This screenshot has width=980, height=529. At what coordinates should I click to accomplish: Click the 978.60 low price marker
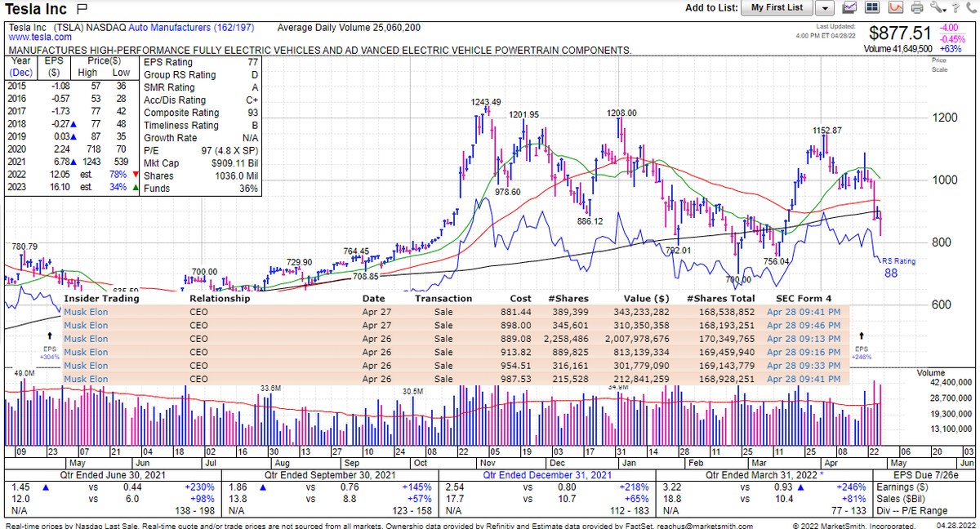pyautogui.click(x=507, y=192)
